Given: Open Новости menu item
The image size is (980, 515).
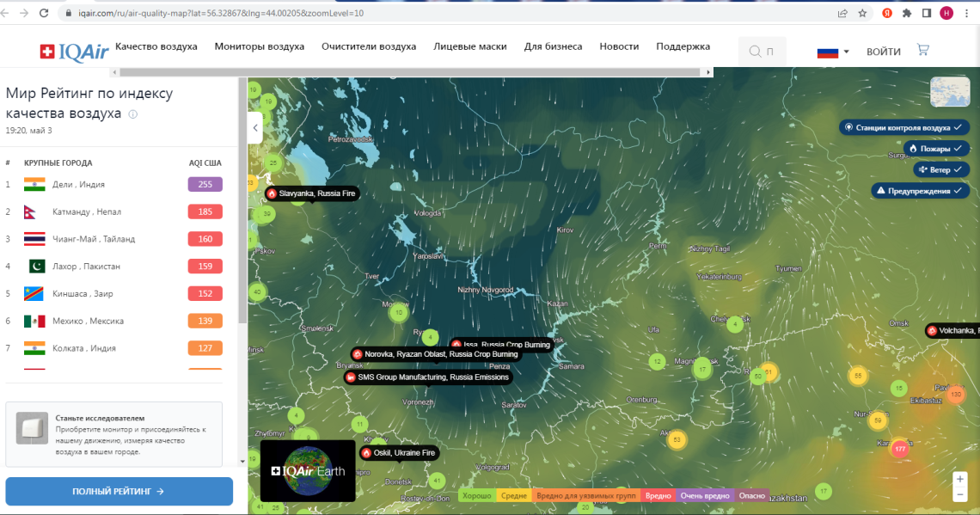Looking at the screenshot, I should (x=619, y=46).
